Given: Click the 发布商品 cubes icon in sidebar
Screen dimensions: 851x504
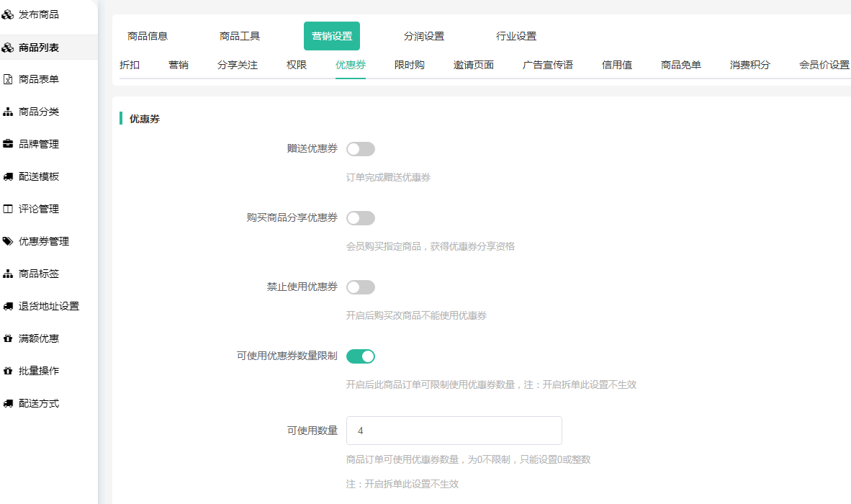Looking at the screenshot, I should 8,14.
